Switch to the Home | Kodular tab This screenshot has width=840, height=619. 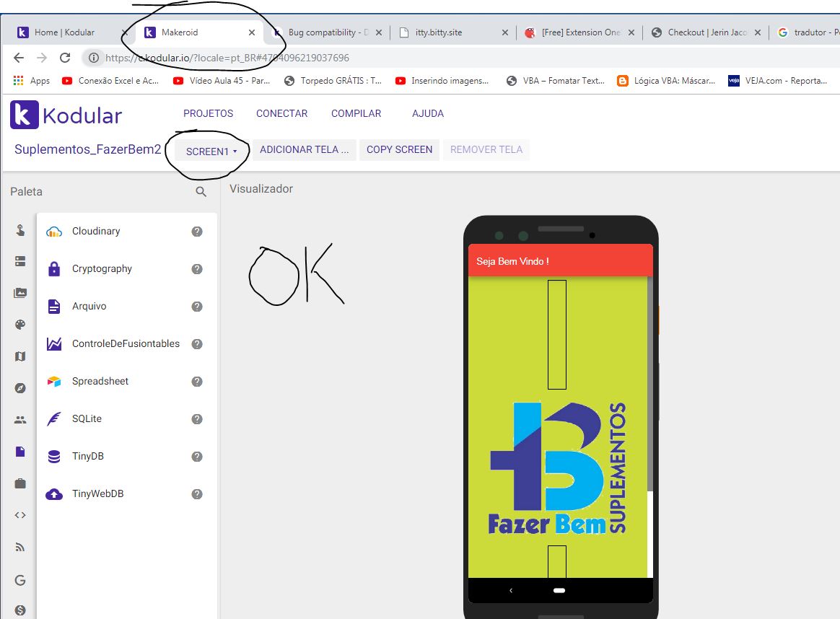tap(64, 32)
